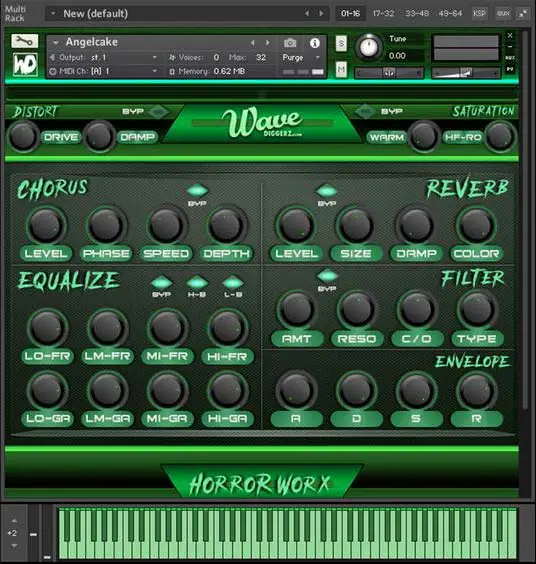Click the LO-FR equalizer knob
Image resolution: width=536 pixels, height=564 pixels.
coord(47,328)
